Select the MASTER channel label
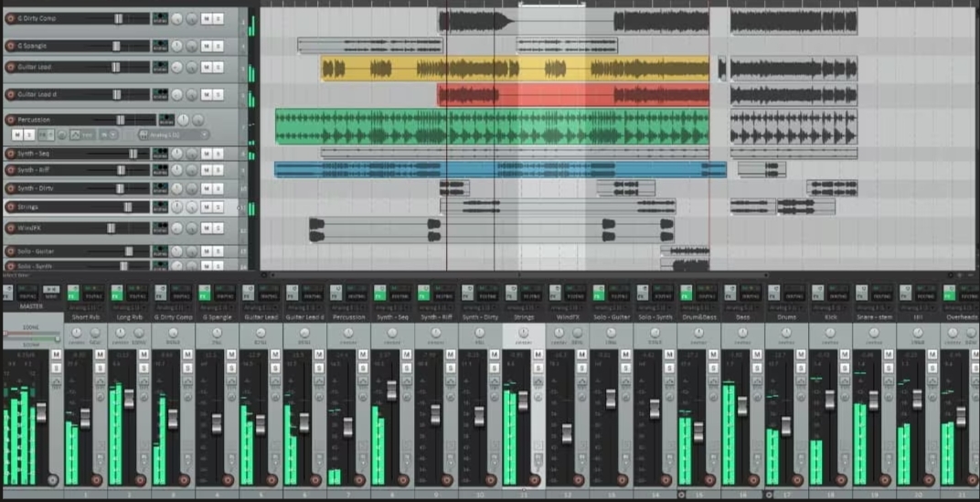 pyautogui.click(x=31, y=306)
